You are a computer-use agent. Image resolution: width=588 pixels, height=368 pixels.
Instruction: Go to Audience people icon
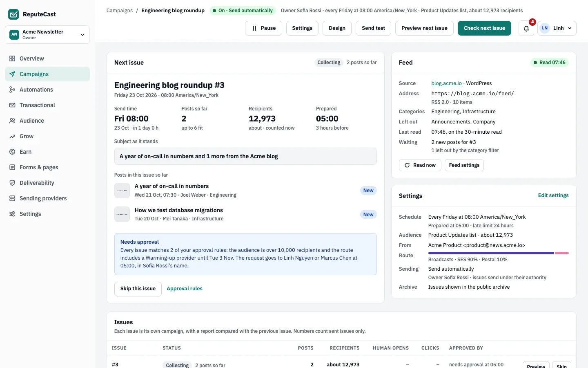12,121
